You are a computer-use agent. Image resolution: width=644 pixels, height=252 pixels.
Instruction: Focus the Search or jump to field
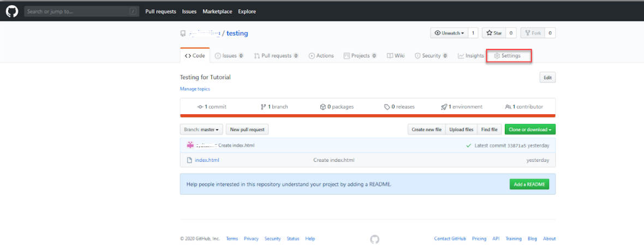pos(81,11)
